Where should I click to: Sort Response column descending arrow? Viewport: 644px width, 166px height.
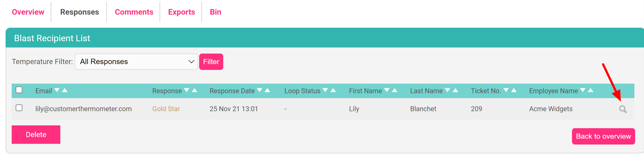pyautogui.click(x=187, y=90)
